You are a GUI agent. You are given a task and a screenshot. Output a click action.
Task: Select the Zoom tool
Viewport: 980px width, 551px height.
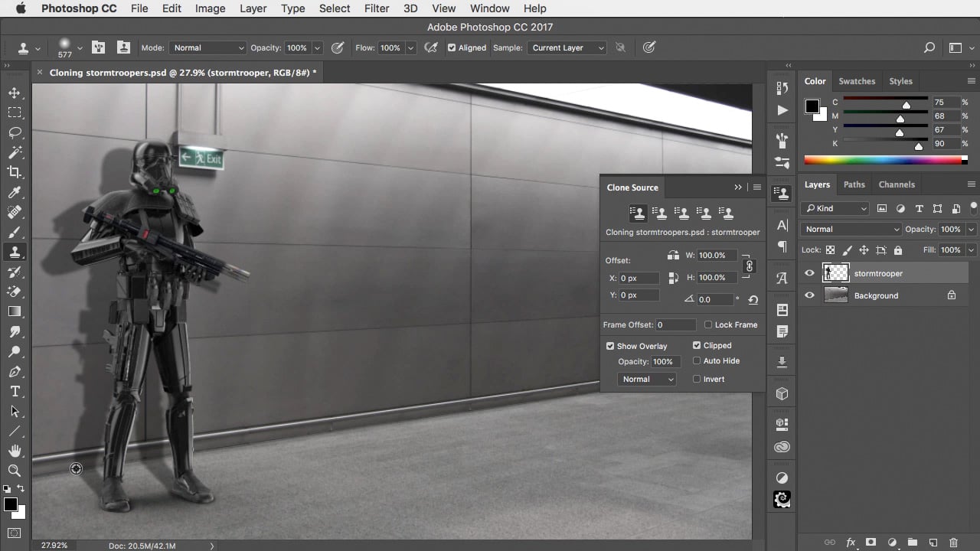15,471
